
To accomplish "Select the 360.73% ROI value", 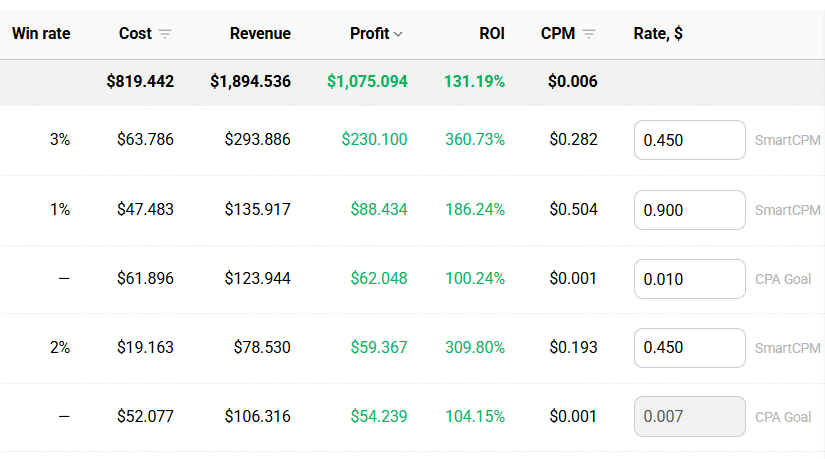I will [x=475, y=139].
